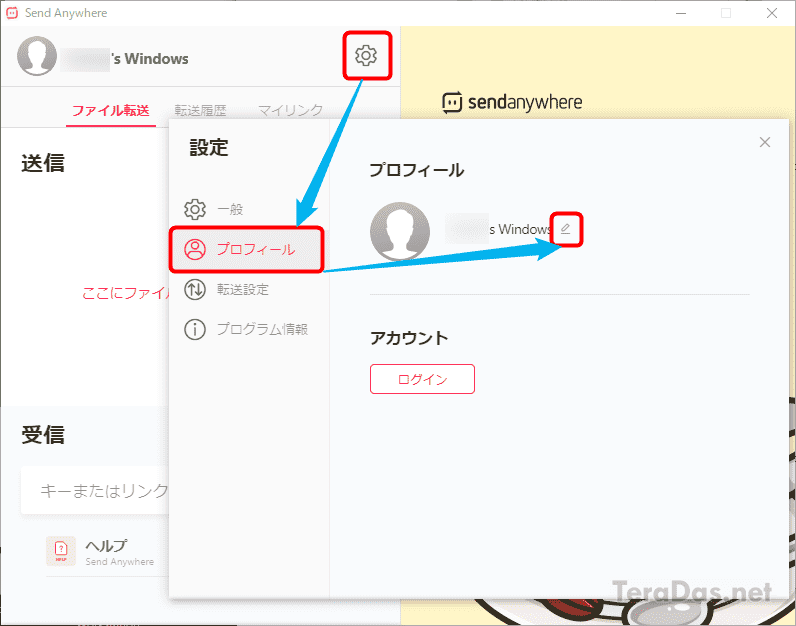Click the Send Anywhere title bar app icon

pyautogui.click(x=12, y=13)
